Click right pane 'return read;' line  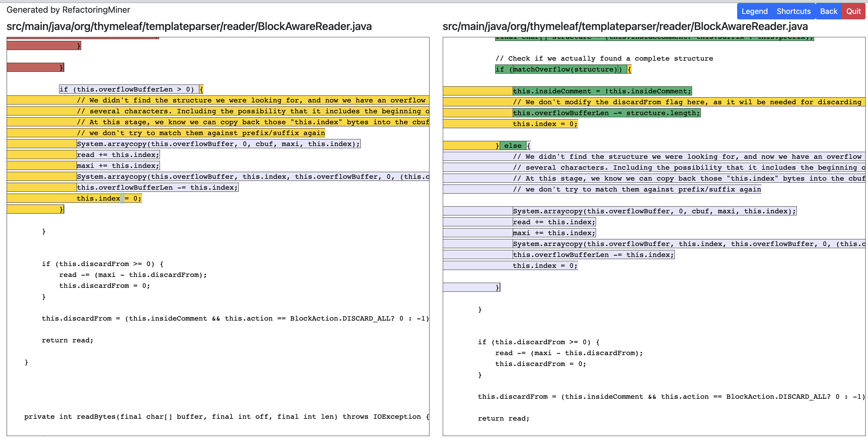tap(503, 418)
